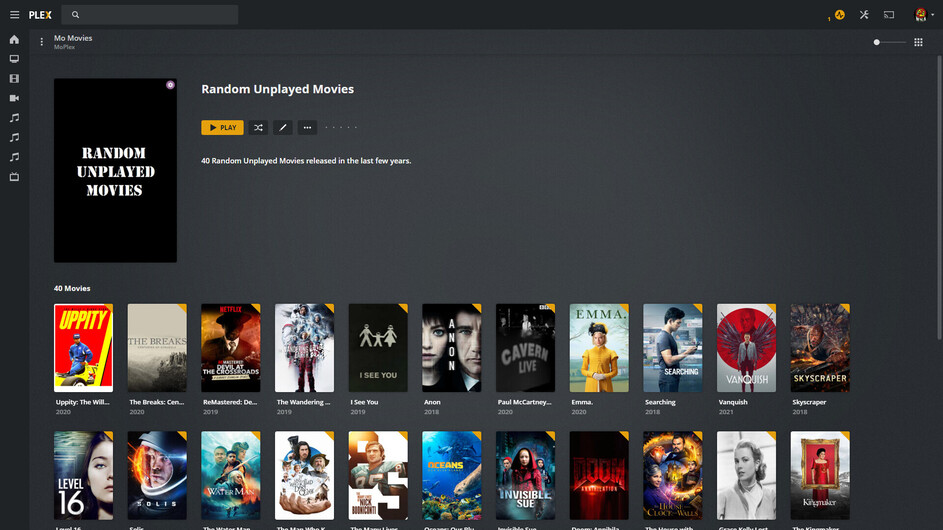Image resolution: width=943 pixels, height=530 pixels.
Task: Shuffle the collection
Action: point(259,128)
